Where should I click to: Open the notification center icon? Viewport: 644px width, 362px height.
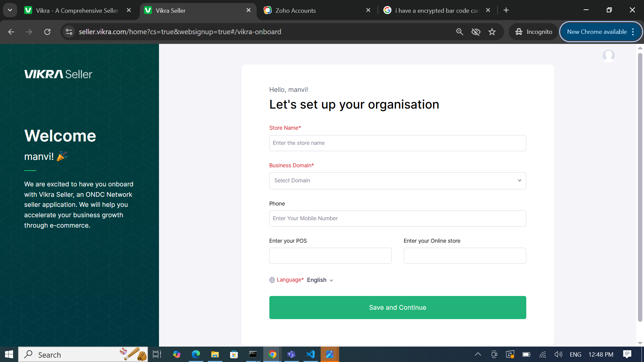click(x=627, y=354)
